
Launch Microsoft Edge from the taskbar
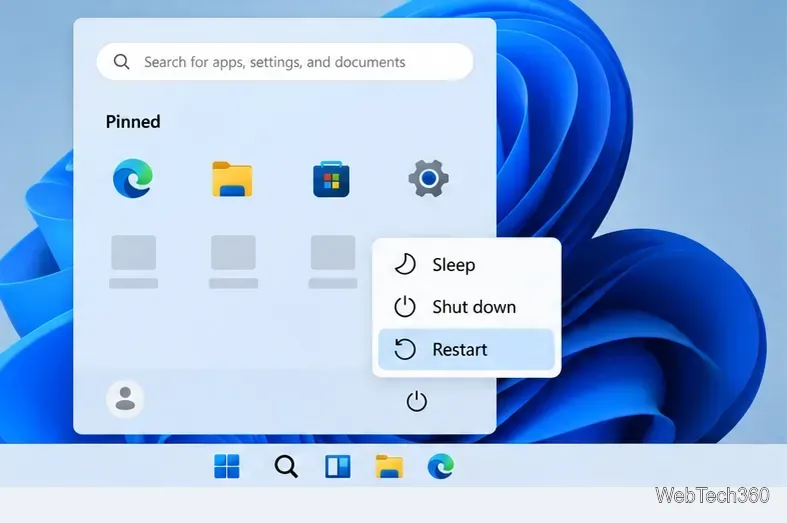coord(441,466)
